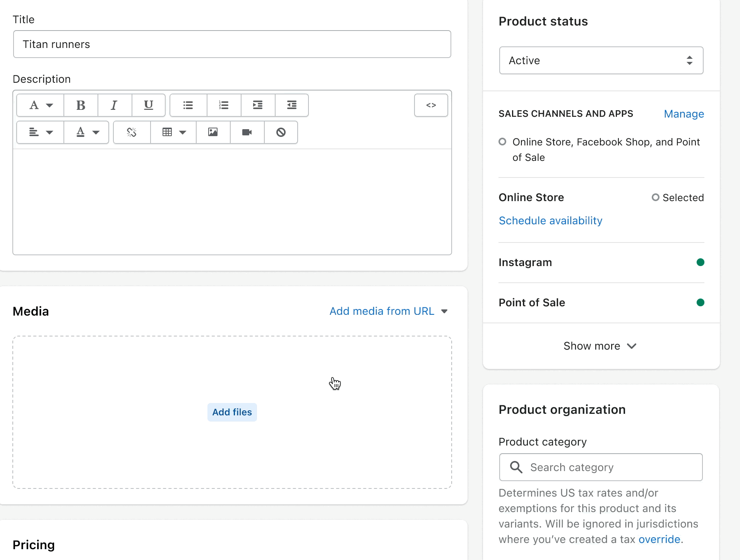
Task: Insert a bulleted list in the description
Action: point(188,105)
